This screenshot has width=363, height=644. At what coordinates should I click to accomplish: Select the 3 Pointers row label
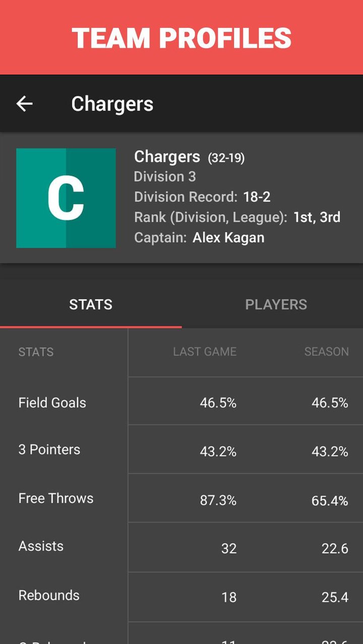click(x=49, y=449)
